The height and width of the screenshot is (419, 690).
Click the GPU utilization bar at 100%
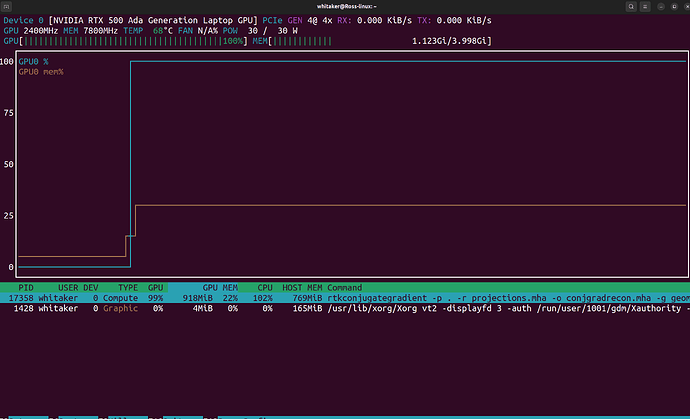coord(125,41)
